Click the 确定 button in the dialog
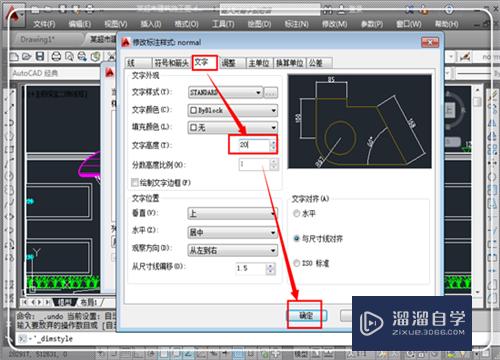The width and height of the screenshot is (500, 360). click(x=307, y=315)
